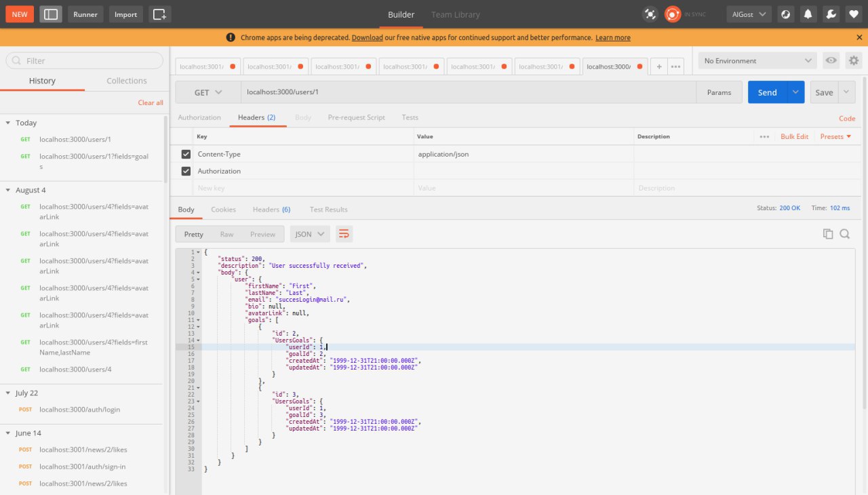Click the request URL input field
This screenshot has height=495, width=868.
click(x=468, y=92)
